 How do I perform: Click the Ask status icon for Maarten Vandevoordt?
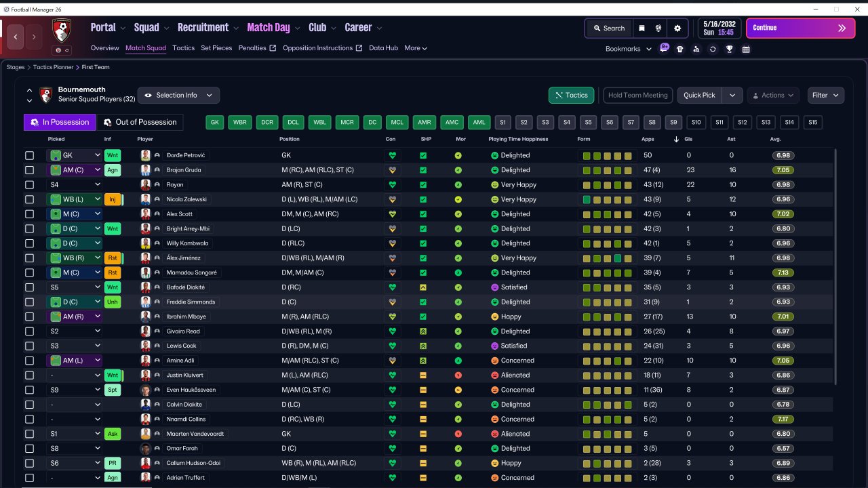(113, 434)
